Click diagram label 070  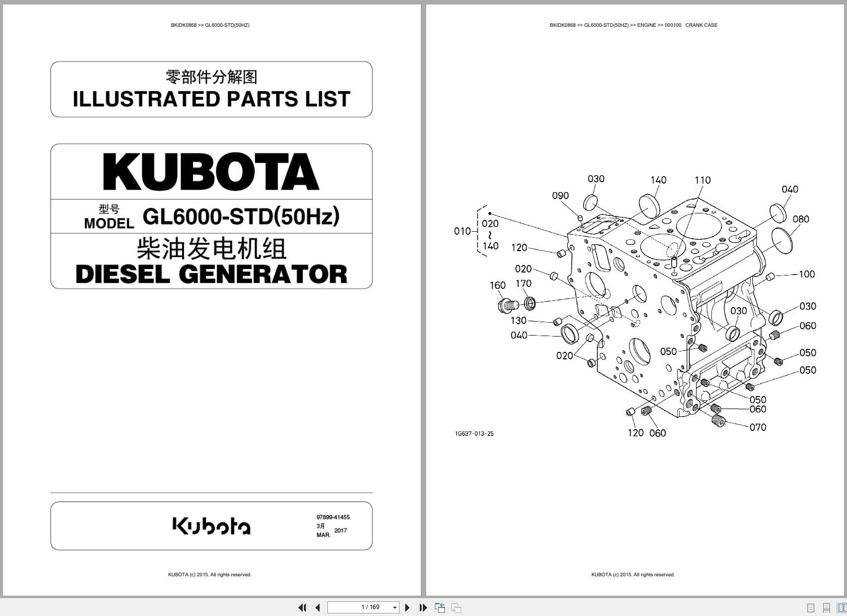pyautogui.click(x=758, y=427)
